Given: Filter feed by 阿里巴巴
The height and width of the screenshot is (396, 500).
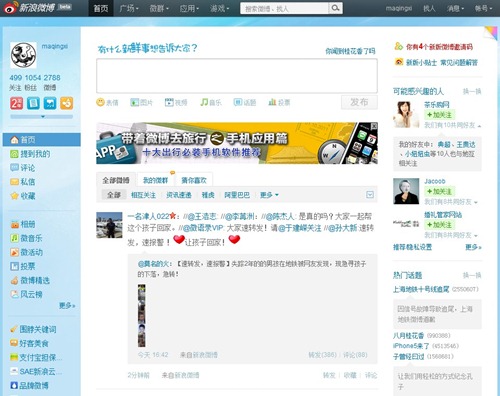Looking at the screenshot, I should 237,195.
